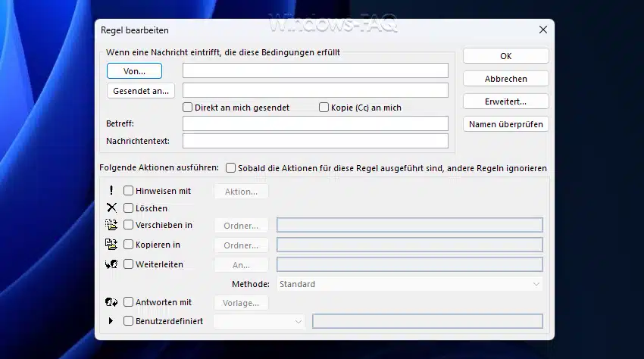Viewport: 644px width, 359px height.
Task: Click Ordner... button for Kopieren in
Action: pyautogui.click(x=241, y=245)
